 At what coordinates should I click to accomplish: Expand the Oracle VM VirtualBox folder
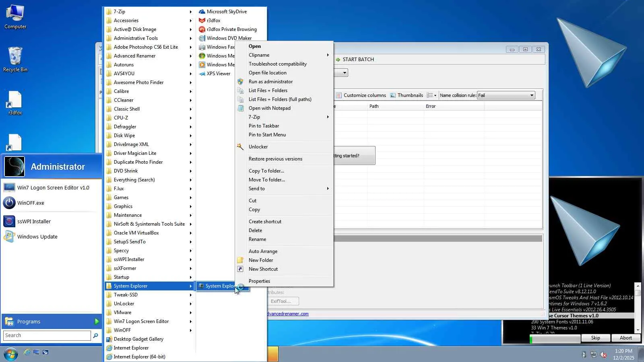149,233
